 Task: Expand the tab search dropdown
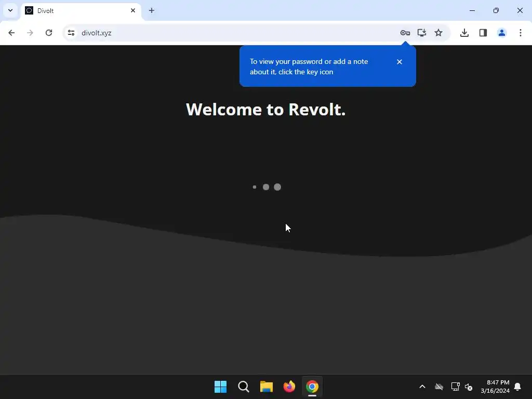tap(10, 10)
